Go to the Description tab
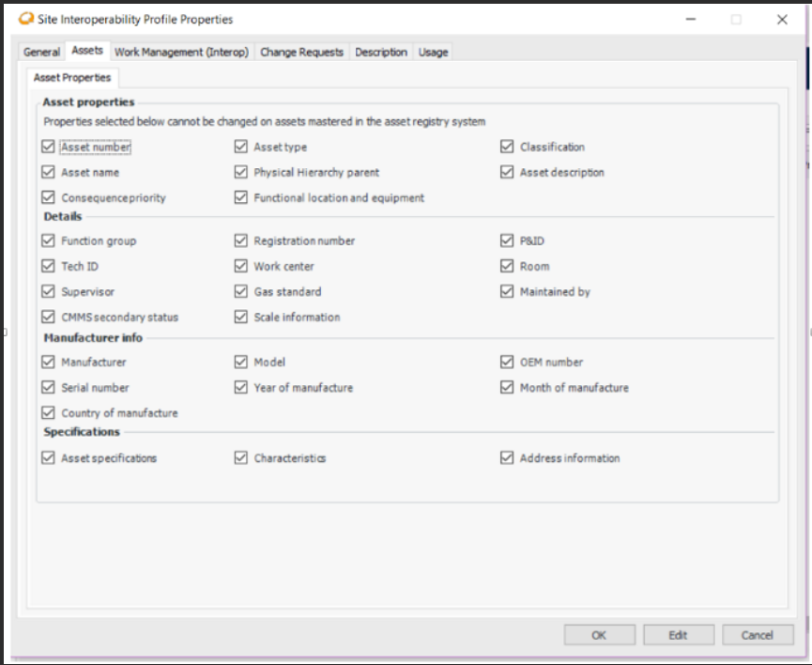The image size is (812, 665). [x=380, y=52]
